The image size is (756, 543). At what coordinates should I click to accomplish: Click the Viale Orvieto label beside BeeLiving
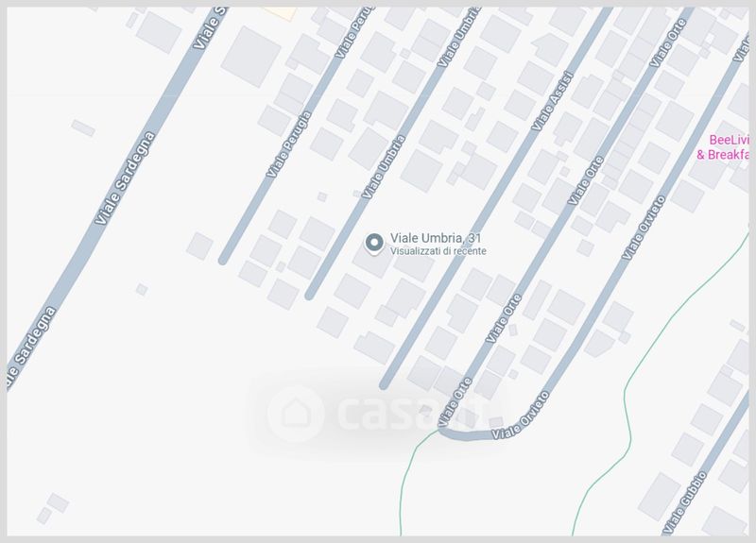click(x=644, y=228)
